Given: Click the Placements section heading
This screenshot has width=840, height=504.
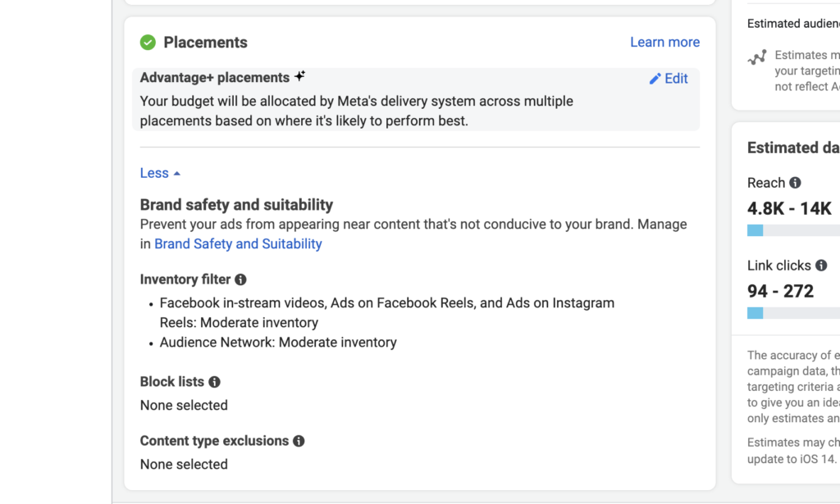Looking at the screenshot, I should tap(205, 43).
